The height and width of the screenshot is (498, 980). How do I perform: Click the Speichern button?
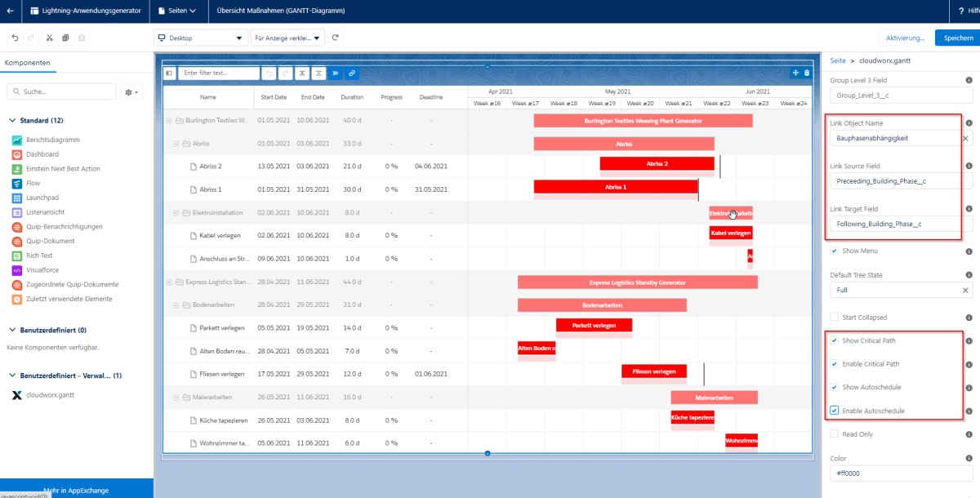pyautogui.click(x=958, y=38)
